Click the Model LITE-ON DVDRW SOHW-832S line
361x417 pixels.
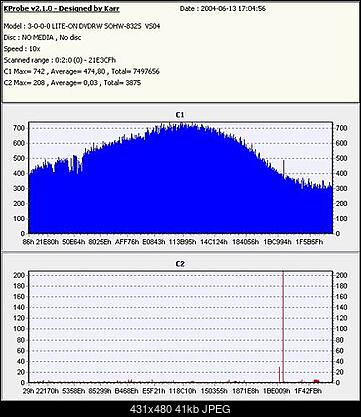[x=82, y=26]
